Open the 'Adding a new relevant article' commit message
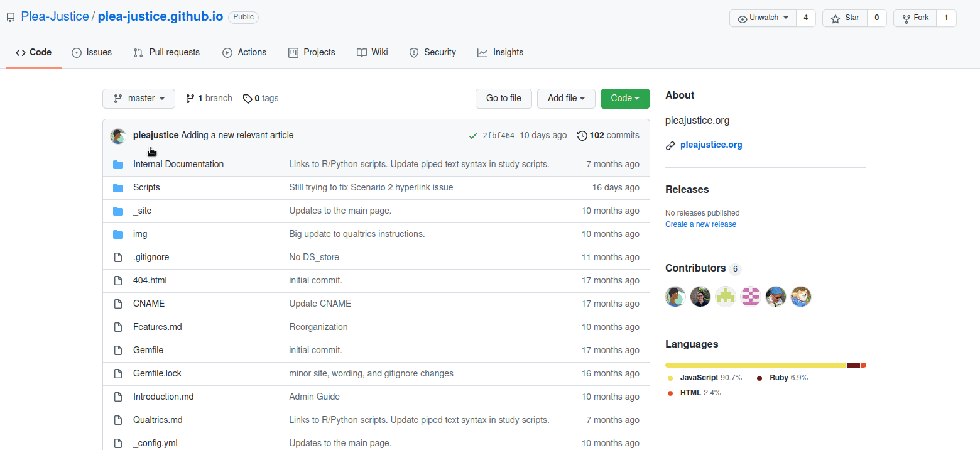The height and width of the screenshot is (450, 980). pyautogui.click(x=237, y=136)
